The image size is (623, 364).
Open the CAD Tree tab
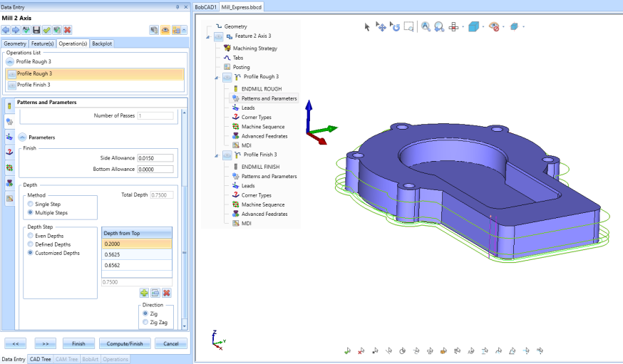point(40,359)
